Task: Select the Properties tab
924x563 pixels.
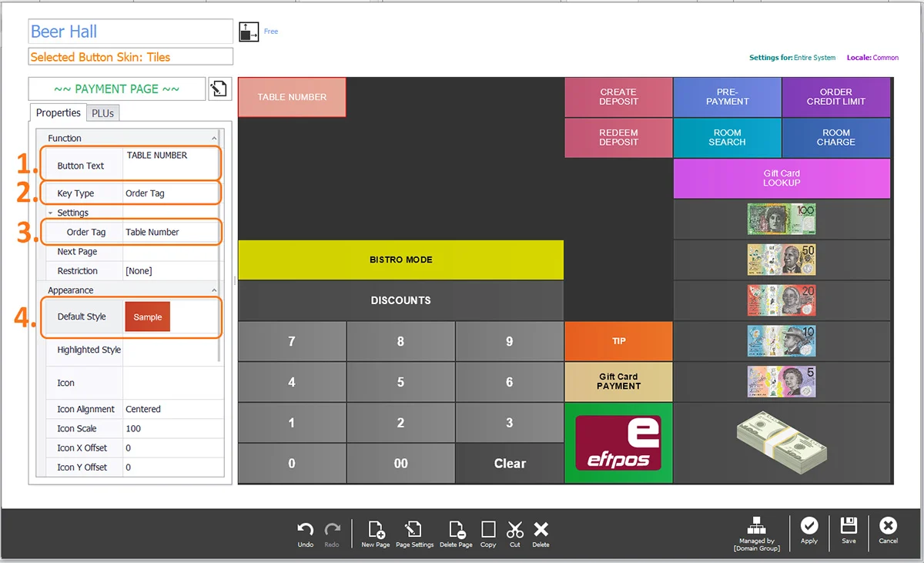Action: click(59, 112)
